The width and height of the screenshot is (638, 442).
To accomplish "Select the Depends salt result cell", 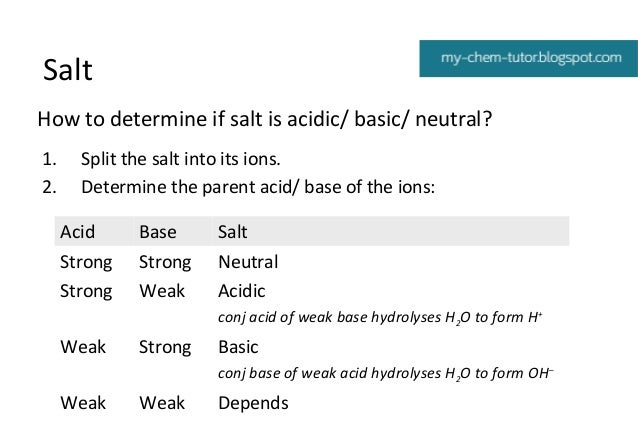I will click(253, 403).
